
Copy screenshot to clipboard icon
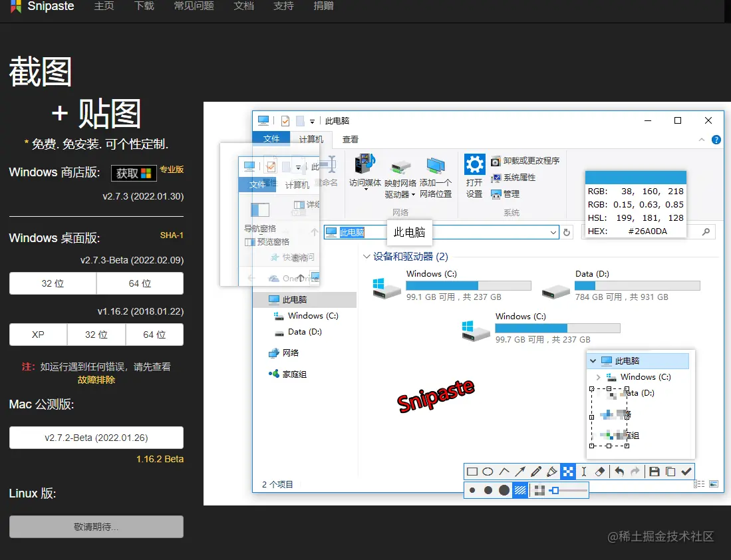pyautogui.click(x=670, y=472)
